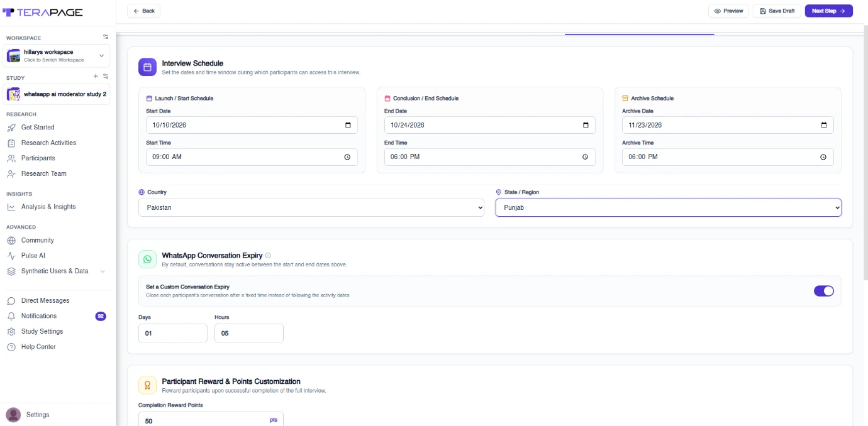
Task: Open the End Date calendar picker icon
Action: (x=586, y=125)
